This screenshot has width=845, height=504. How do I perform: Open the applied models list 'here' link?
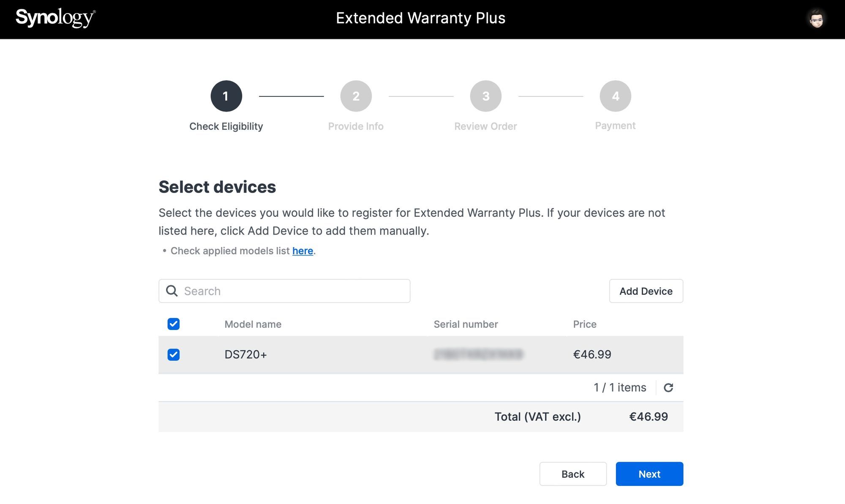click(303, 251)
